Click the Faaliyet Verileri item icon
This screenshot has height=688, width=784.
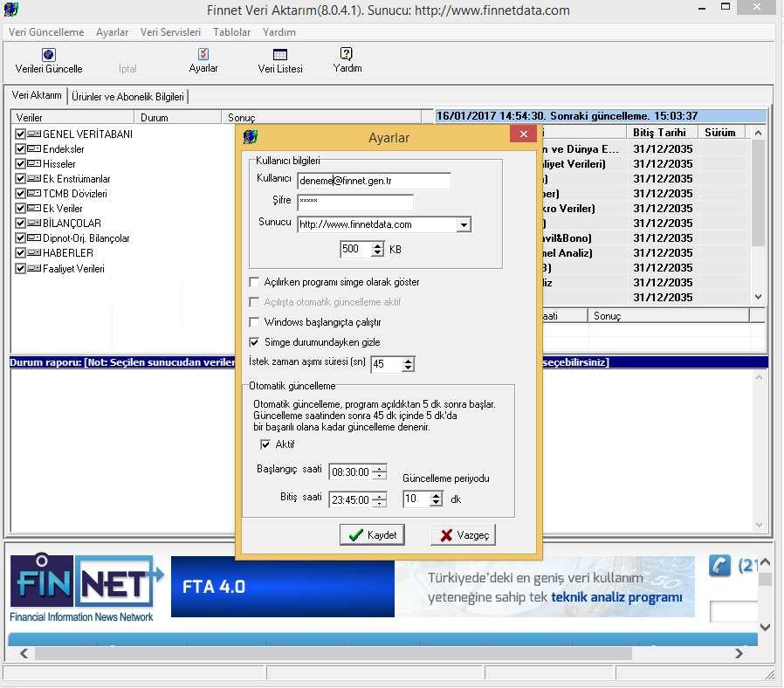[34, 269]
